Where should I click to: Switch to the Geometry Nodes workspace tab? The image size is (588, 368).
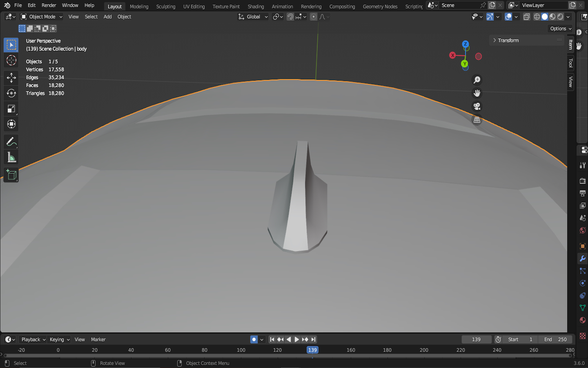(x=380, y=7)
